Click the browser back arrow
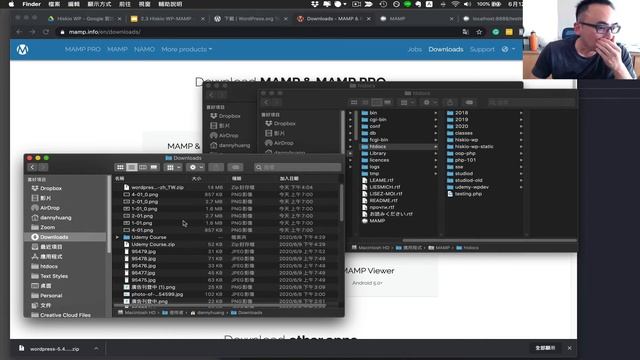Viewport: 640px width, 360px height. (x=19, y=32)
